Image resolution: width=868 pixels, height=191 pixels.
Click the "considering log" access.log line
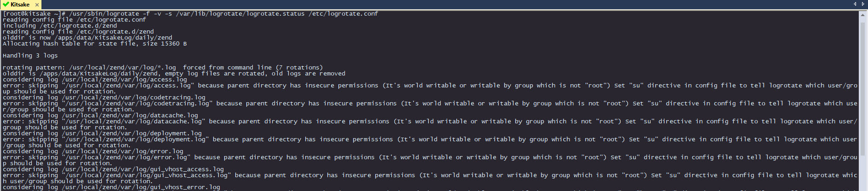[x=95, y=80]
